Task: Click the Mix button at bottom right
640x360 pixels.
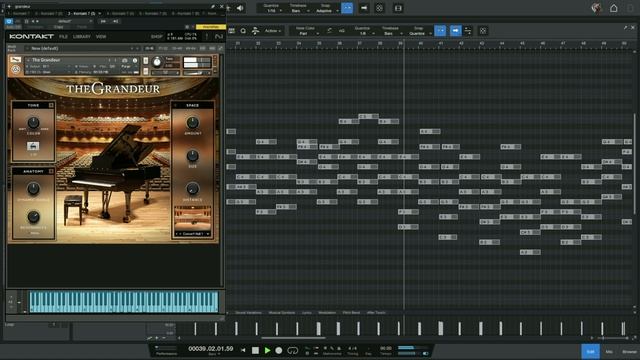Action: coord(609,351)
